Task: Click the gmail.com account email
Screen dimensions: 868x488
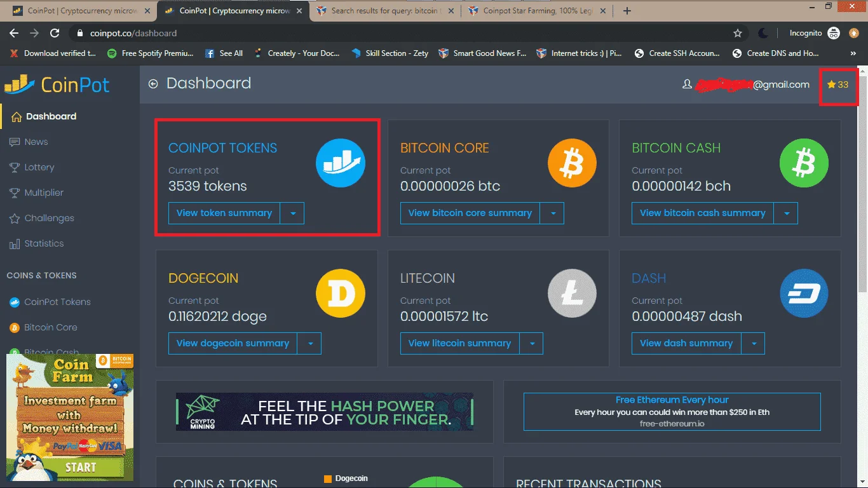Action: click(x=752, y=85)
